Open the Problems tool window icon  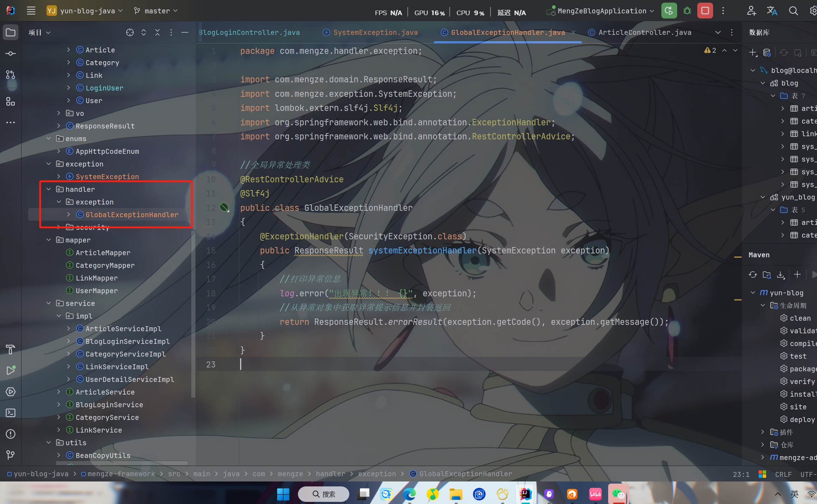tap(11, 434)
